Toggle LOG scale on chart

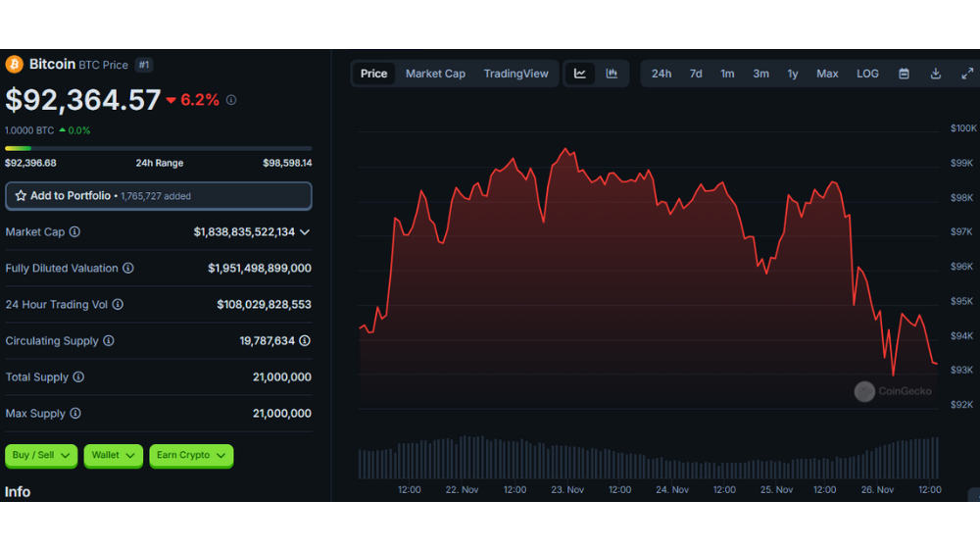tap(867, 74)
